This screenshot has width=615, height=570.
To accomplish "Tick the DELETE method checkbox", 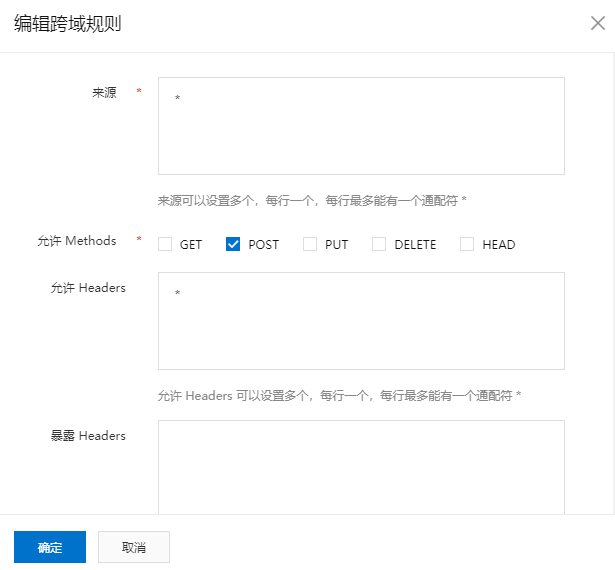I will click(x=379, y=244).
